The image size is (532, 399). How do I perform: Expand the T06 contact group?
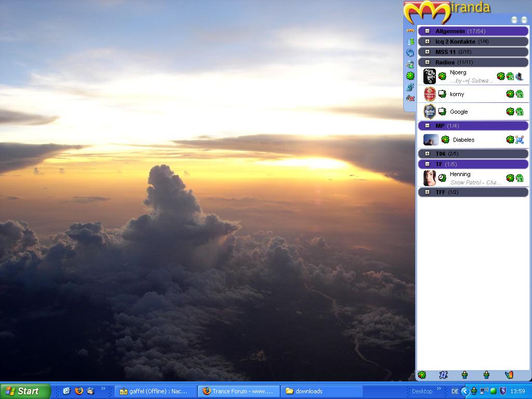[x=427, y=154]
